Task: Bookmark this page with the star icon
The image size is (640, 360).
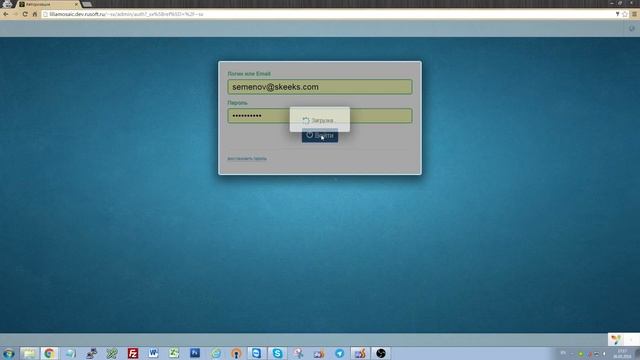Action: tap(625, 14)
